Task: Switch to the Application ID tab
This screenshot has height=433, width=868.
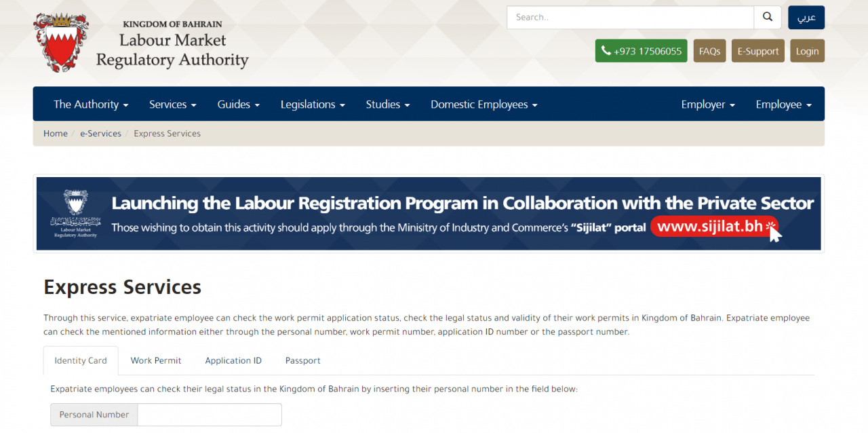Action: 233,360
